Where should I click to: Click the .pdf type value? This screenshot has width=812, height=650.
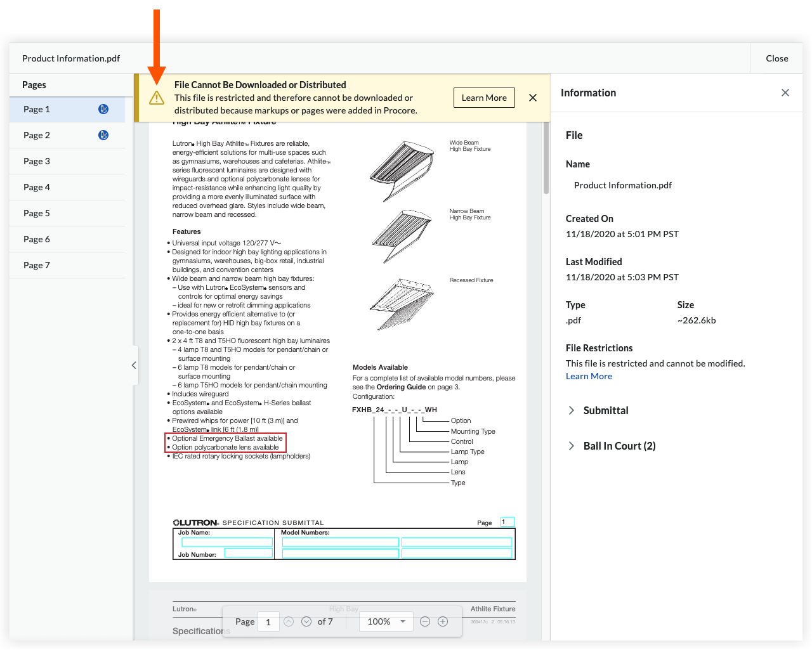click(573, 320)
